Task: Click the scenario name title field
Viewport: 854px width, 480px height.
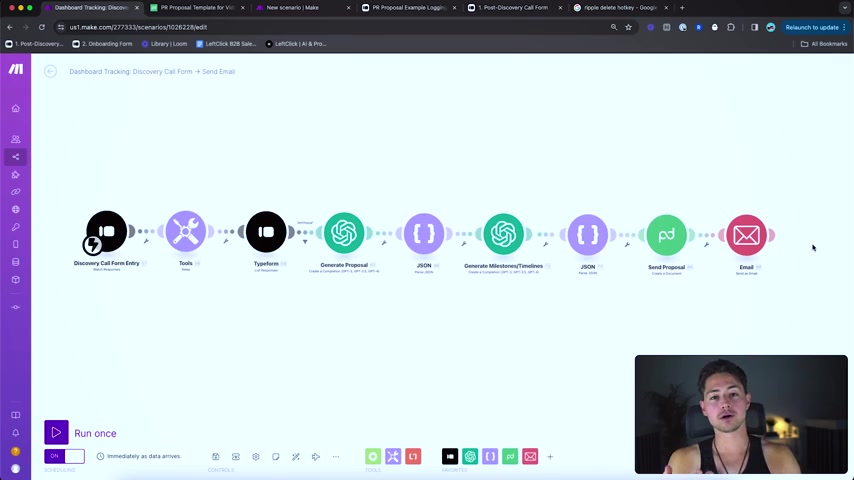Action: tap(152, 72)
